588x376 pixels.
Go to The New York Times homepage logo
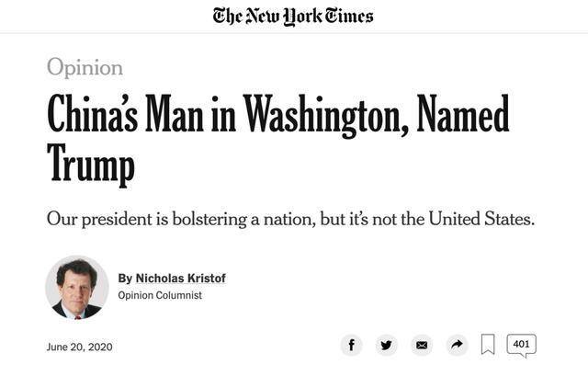(x=293, y=16)
